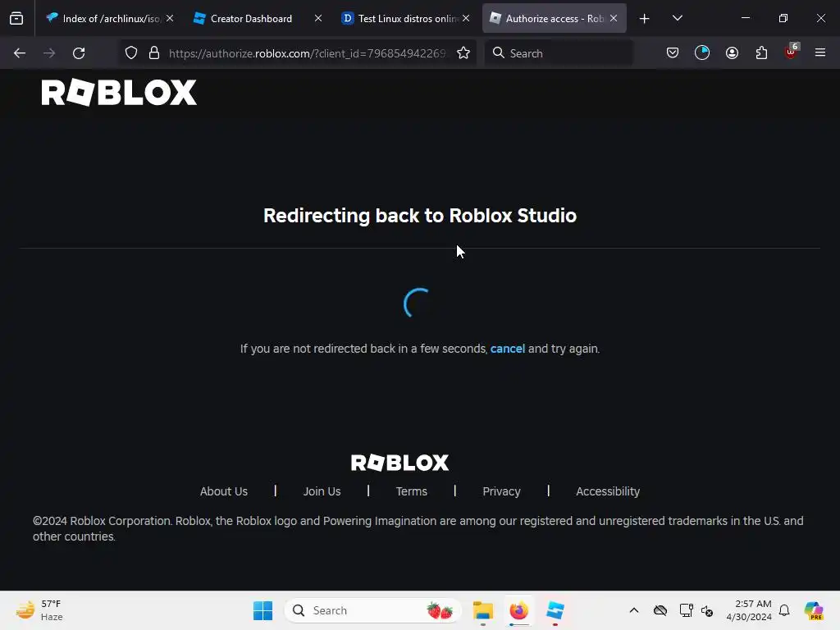Click the Roblox logo in header
This screenshot has height=630, width=840.
119,93
